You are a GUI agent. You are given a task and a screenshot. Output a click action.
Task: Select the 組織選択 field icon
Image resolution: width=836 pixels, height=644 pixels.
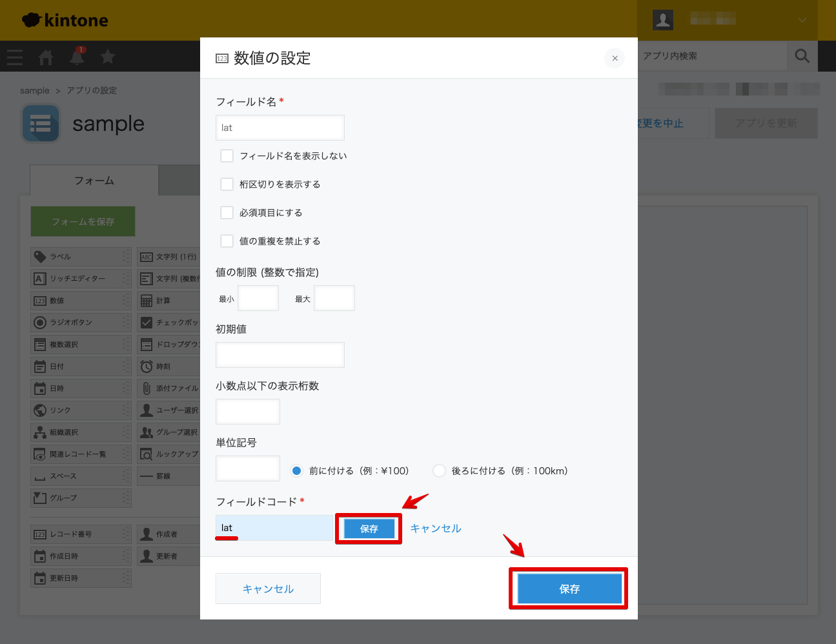[40, 432]
